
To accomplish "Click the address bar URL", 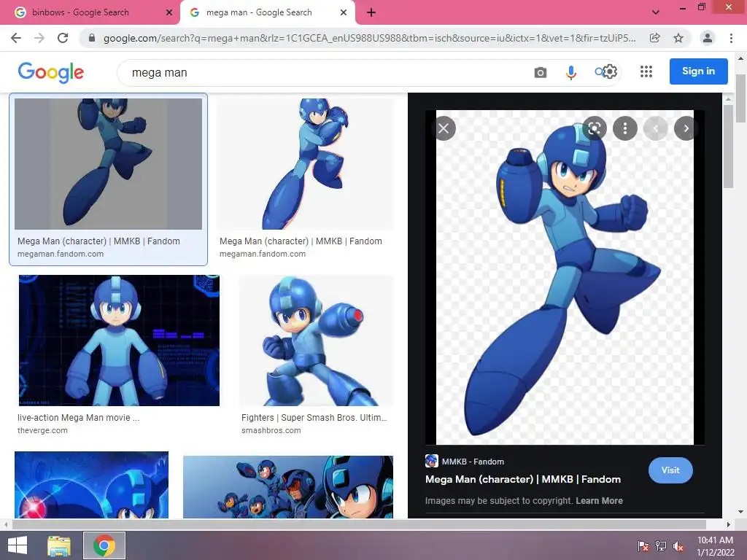I will (x=369, y=38).
